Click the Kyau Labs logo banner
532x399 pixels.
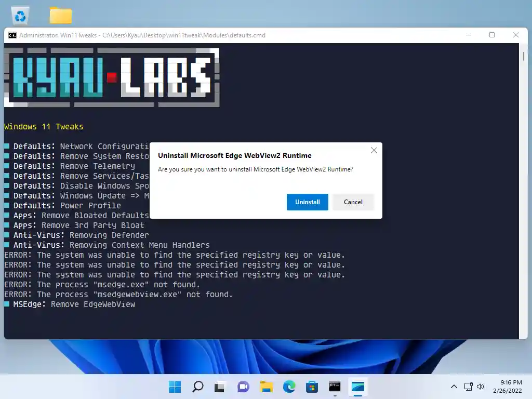(112, 77)
